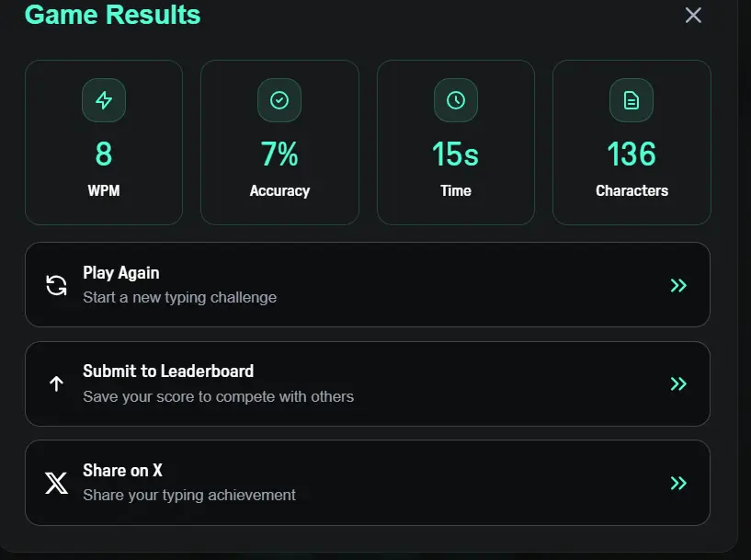The width and height of the screenshot is (751, 560).
Task: Click the refresh icon beside Play Again
Action: tap(56, 285)
